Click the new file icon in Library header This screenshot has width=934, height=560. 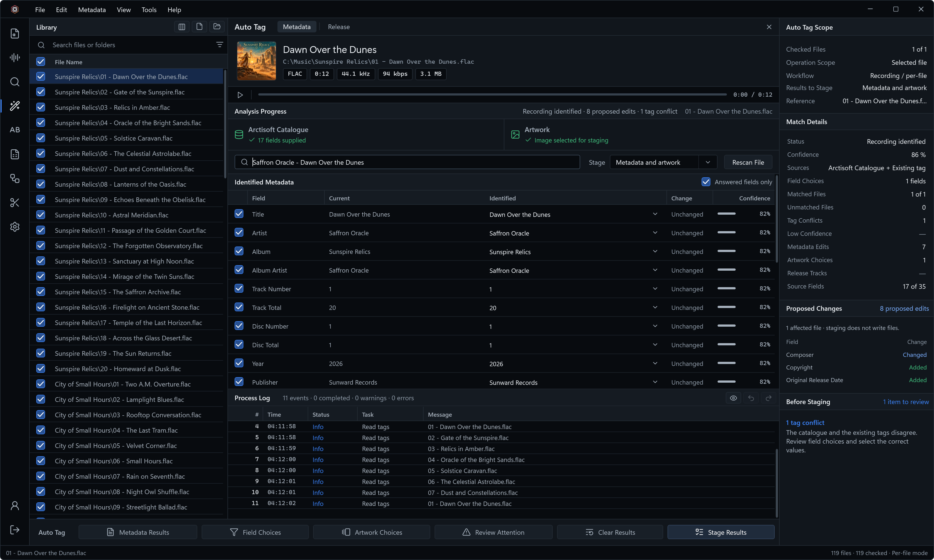(x=199, y=27)
